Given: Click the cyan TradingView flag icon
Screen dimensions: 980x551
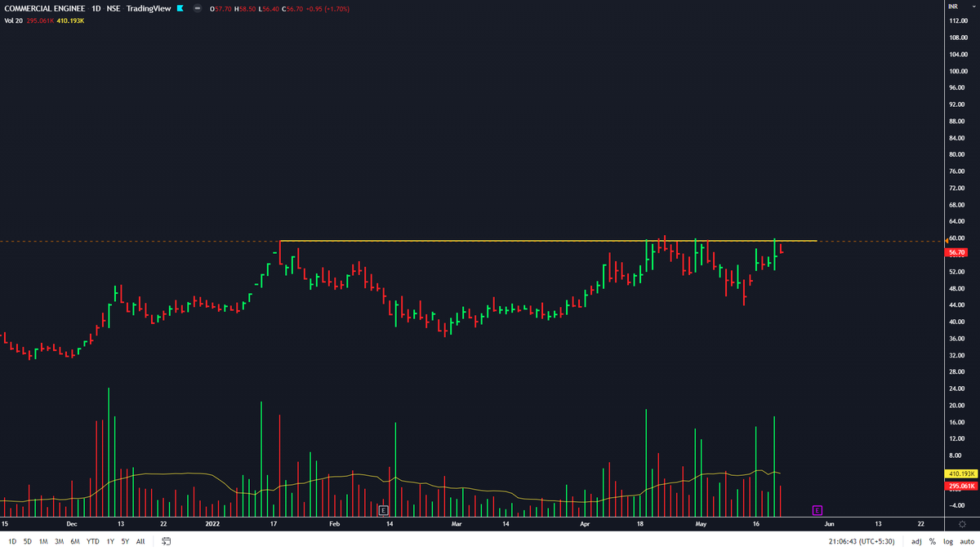Looking at the screenshot, I should click(180, 8).
